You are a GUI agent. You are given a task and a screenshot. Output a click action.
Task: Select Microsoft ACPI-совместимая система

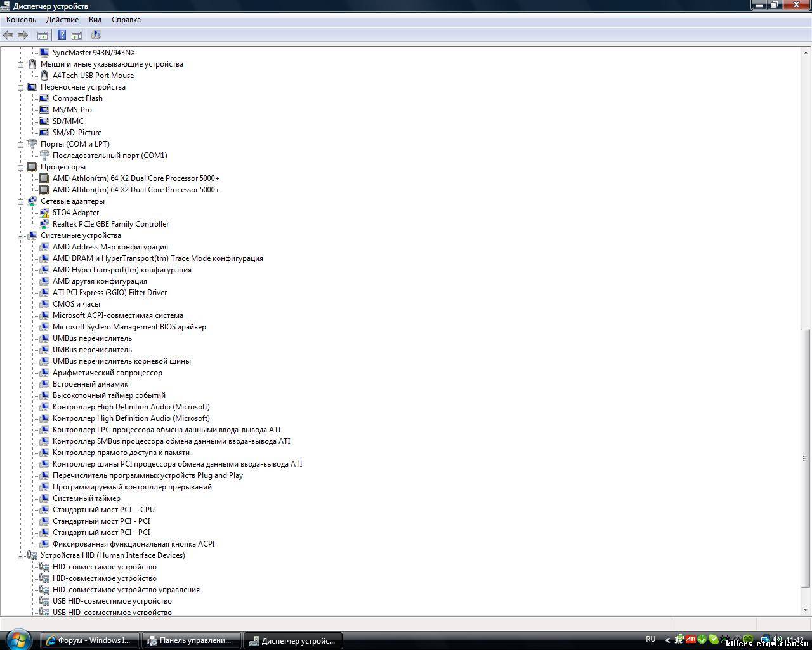point(118,315)
